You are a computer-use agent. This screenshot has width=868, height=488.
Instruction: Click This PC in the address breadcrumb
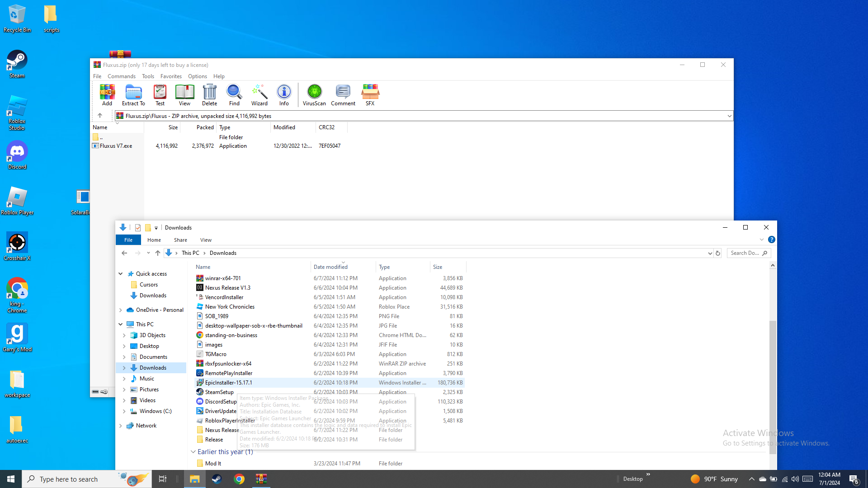coord(190,253)
